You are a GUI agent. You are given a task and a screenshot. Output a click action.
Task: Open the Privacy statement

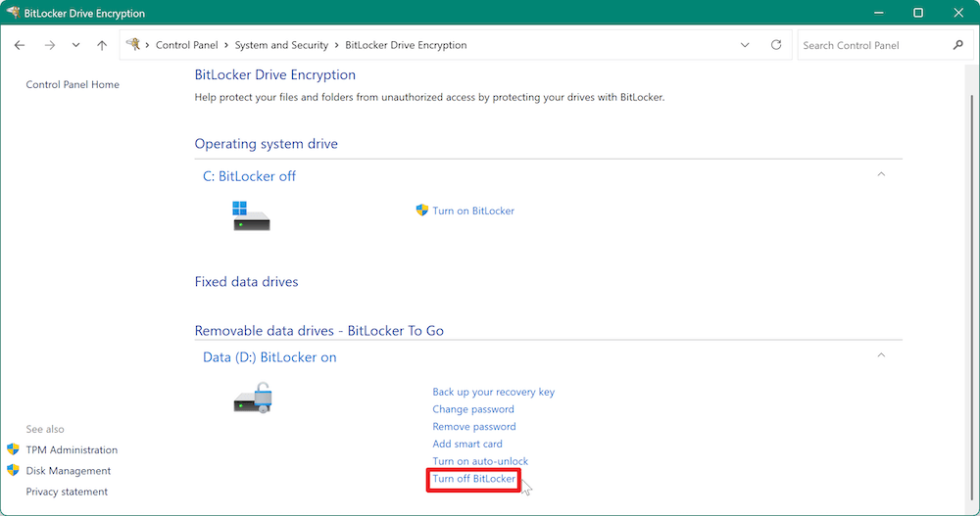(67, 492)
